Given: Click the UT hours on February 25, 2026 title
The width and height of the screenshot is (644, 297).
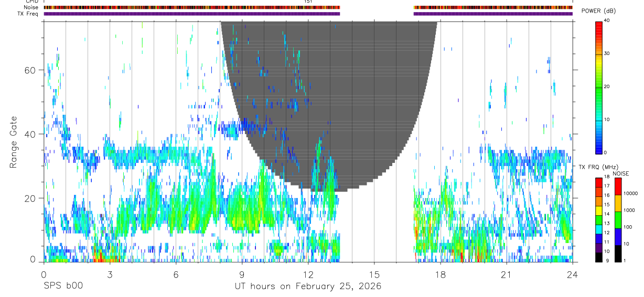Looking at the screenshot, I should (308, 287).
